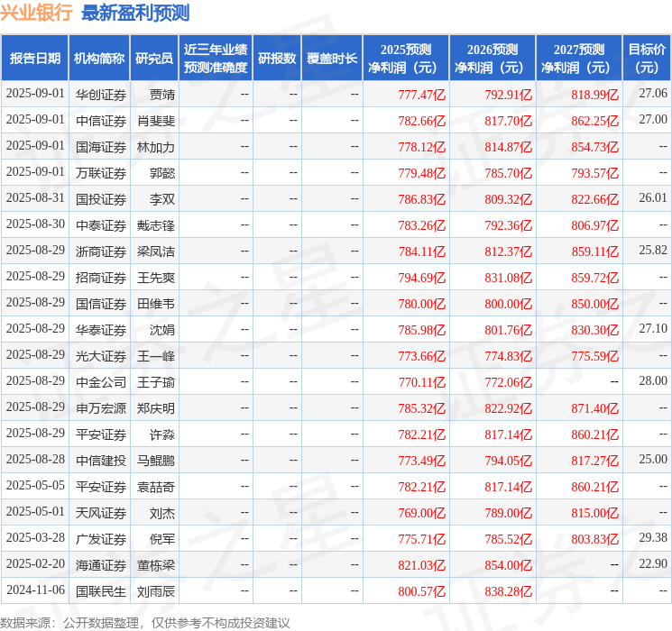Select the 中金公司 institution cell
Viewport: 672px width, 631px height.
101,382
